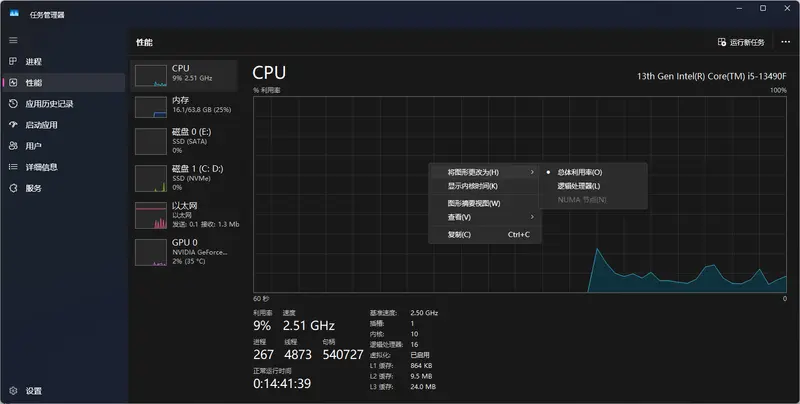
Task: Open the 进程 (Processes) page icon
Action: 13,61
